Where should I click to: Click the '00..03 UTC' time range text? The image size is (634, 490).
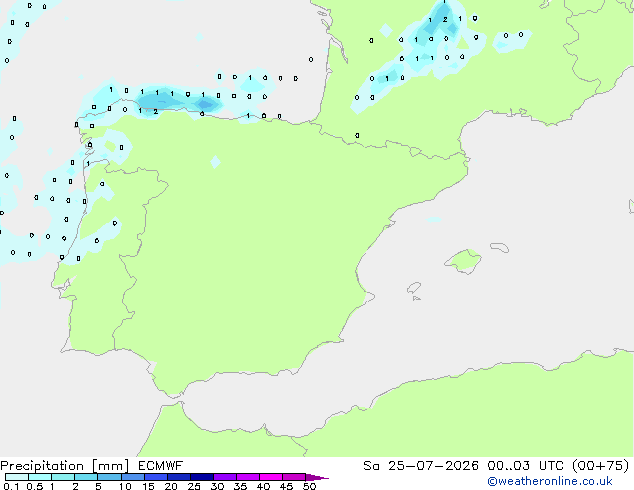(525, 466)
